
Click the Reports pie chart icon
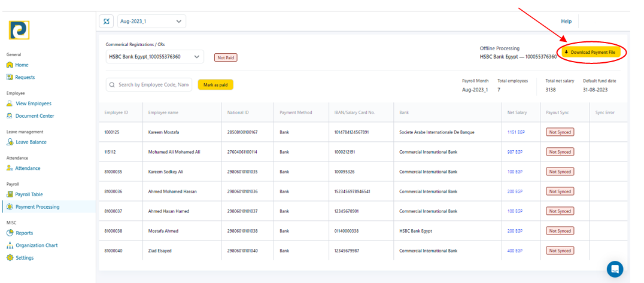[10, 233]
